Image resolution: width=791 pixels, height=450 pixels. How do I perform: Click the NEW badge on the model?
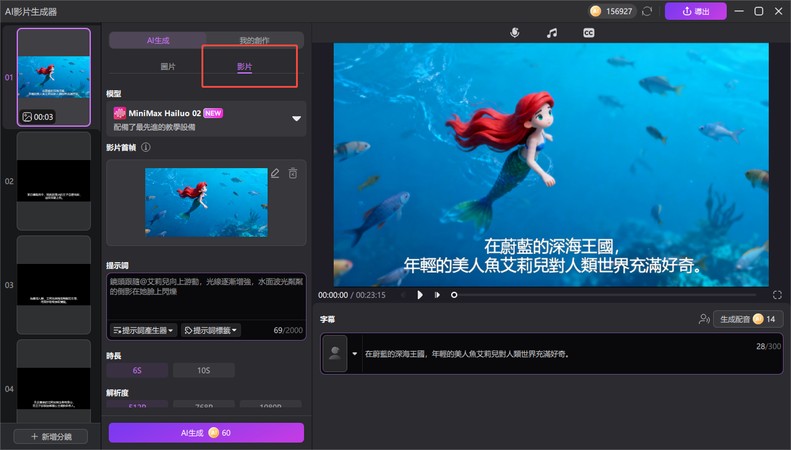tap(213, 113)
